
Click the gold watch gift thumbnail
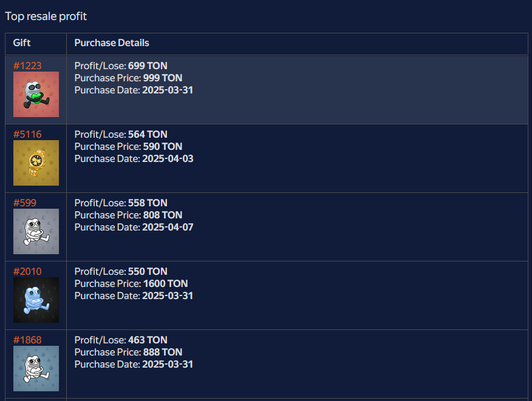click(x=36, y=163)
